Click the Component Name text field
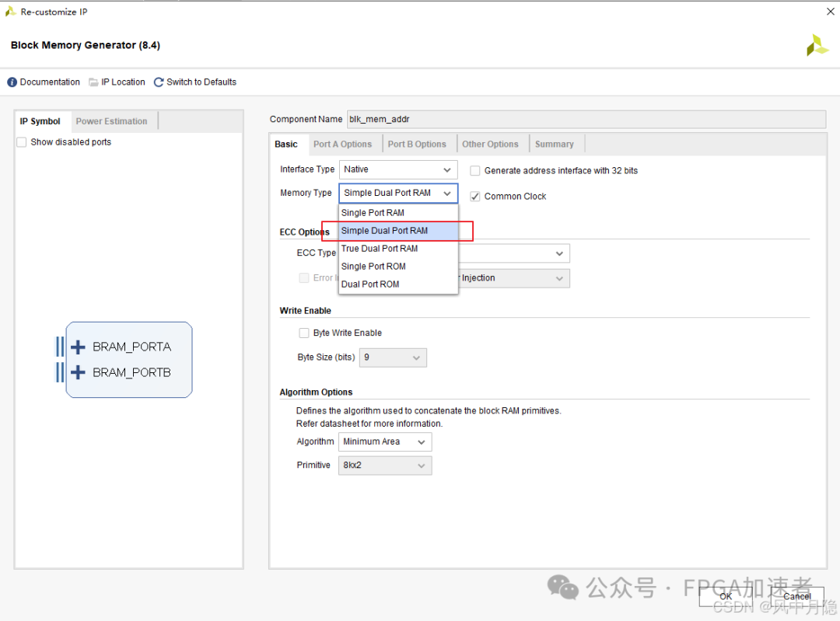Image resolution: width=840 pixels, height=621 pixels. [x=585, y=119]
